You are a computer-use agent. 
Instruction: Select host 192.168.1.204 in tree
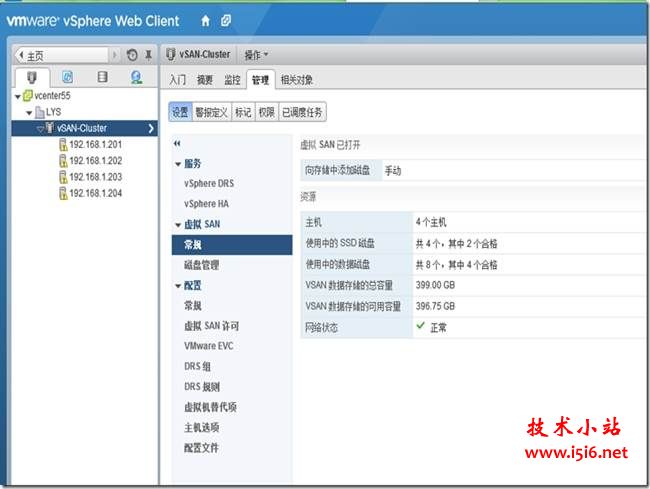[x=96, y=194]
